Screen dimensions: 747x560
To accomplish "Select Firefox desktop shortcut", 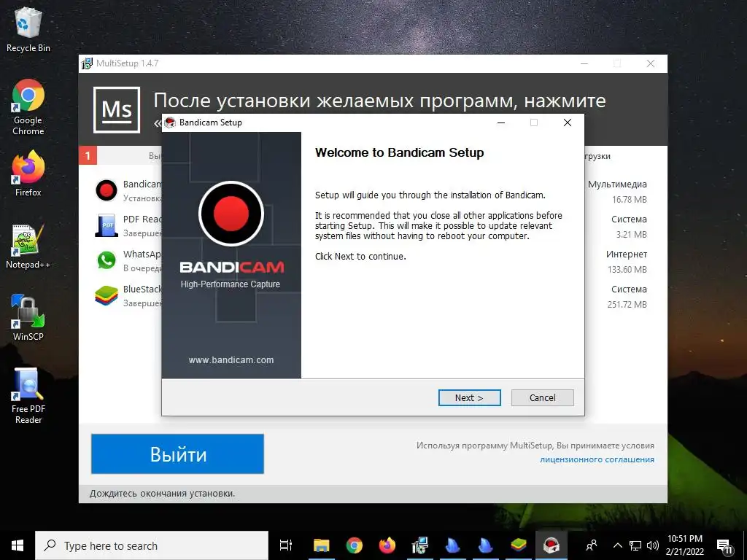I will 28,173.
